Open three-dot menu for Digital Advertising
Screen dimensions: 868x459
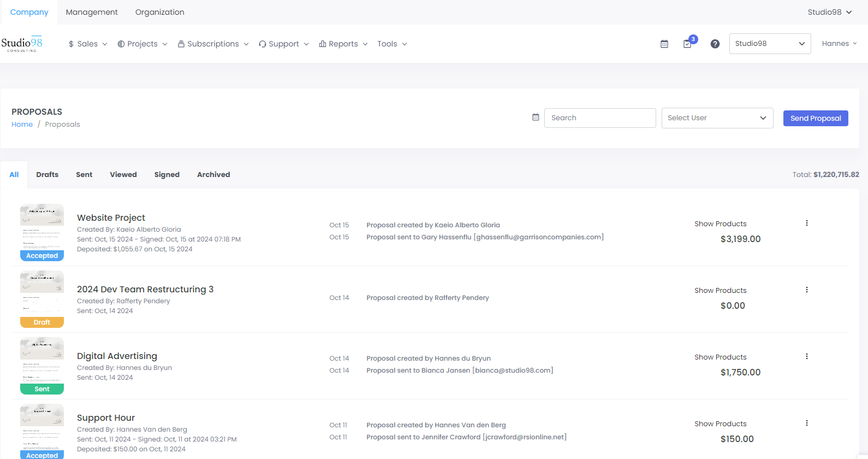click(x=806, y=356)
